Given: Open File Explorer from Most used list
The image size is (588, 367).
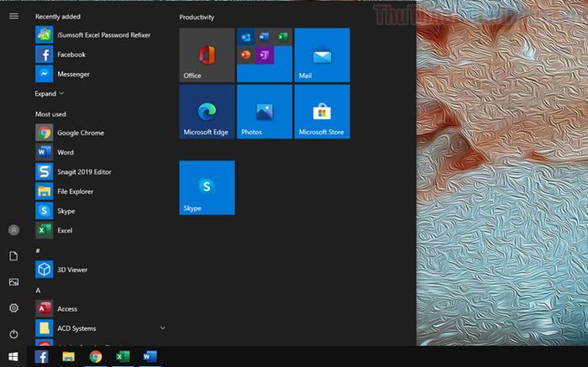Looking at the screenshot, I should (x=100, y=191).
